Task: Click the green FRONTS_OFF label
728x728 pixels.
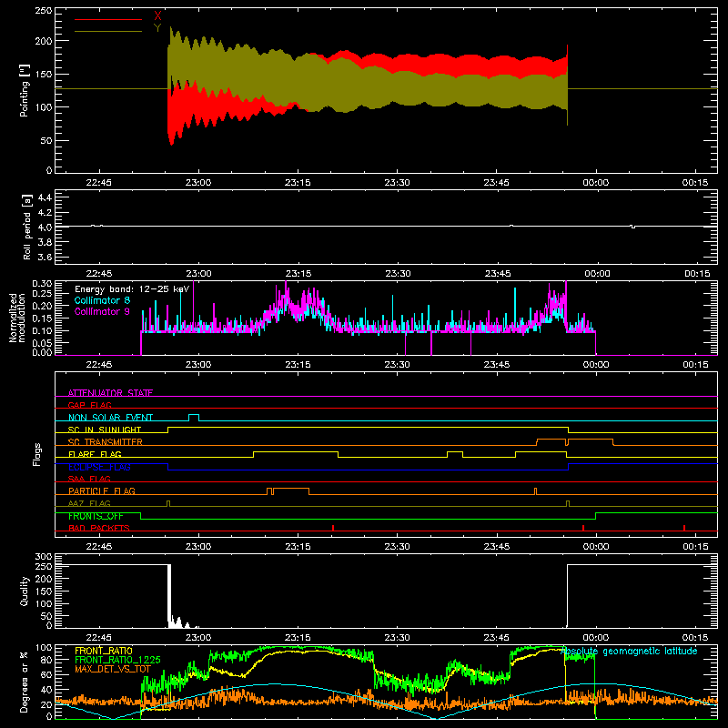Action: [96, 516]
